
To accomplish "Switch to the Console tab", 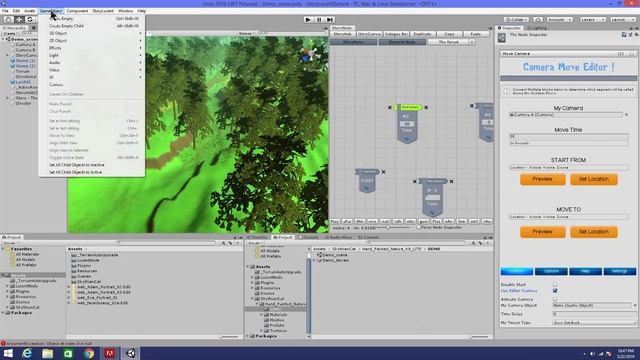I will [x=308, y=237].
